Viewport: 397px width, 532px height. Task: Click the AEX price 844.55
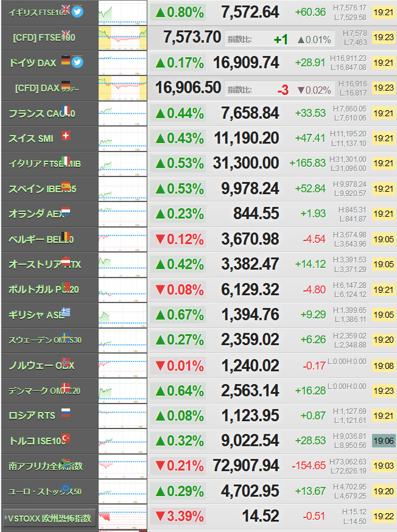tap(256, 214)
